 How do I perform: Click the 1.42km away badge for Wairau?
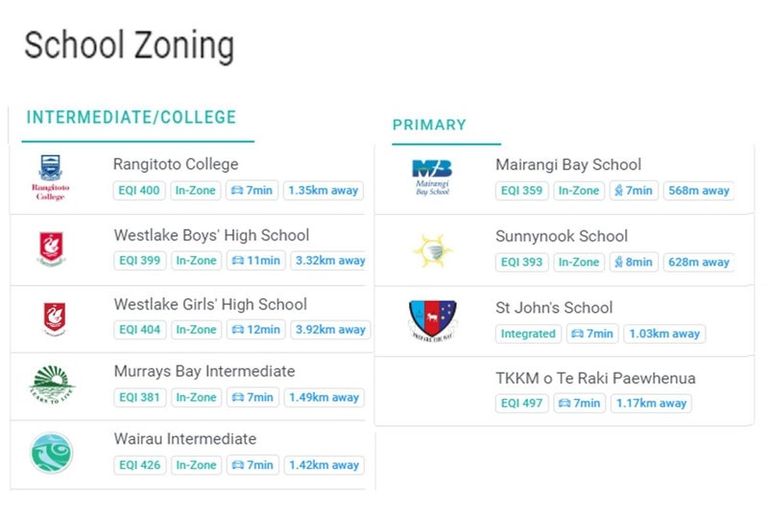coord(323,465)
